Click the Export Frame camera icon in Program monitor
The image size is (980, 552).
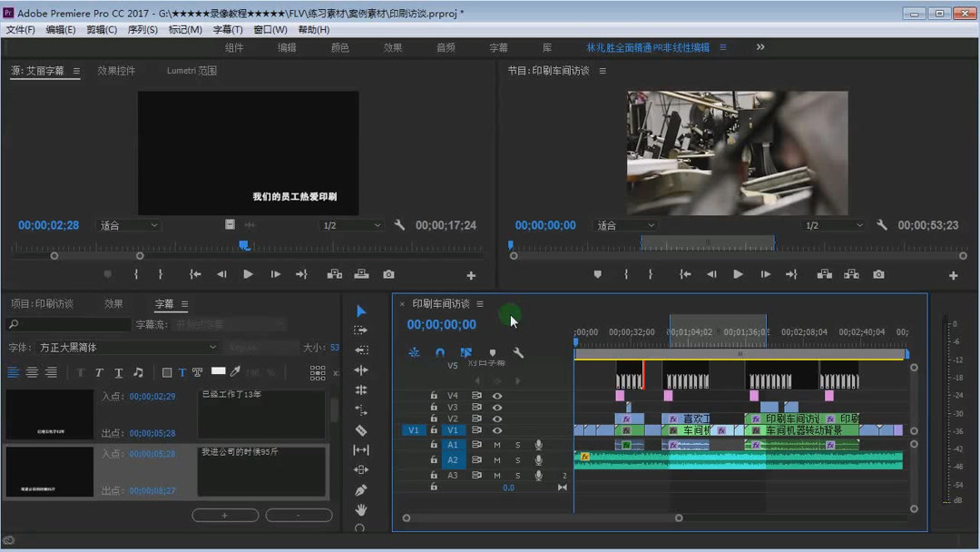pos(878,274)
